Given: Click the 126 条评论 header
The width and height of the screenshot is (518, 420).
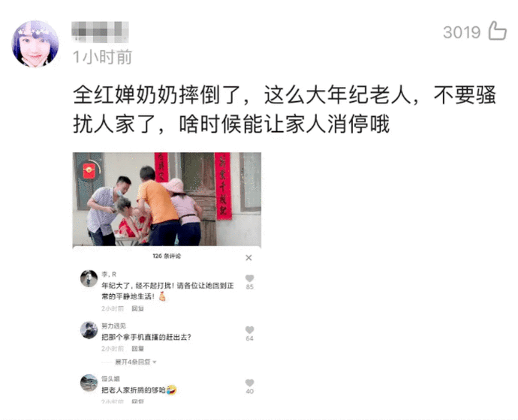Looking at the screenshot, I should pos(167,256).
